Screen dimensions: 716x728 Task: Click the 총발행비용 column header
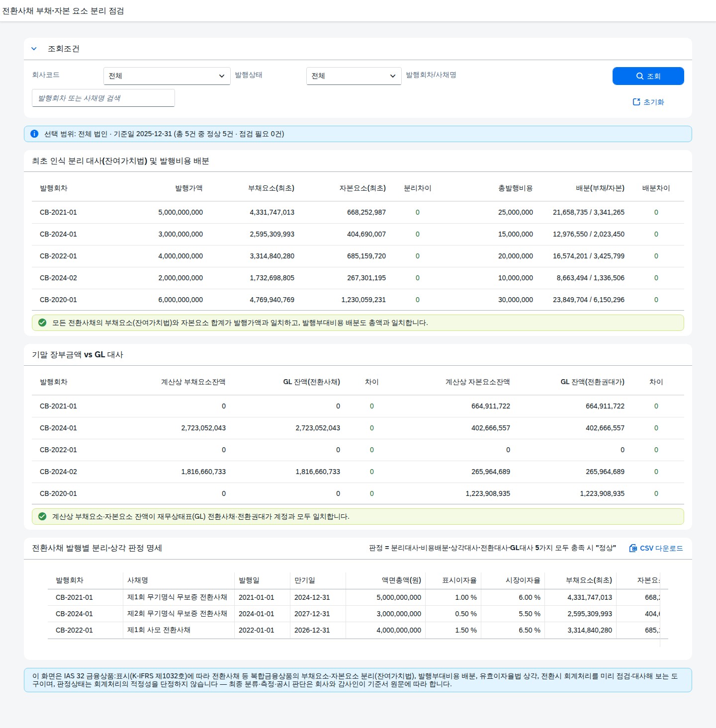coord(516,188)
